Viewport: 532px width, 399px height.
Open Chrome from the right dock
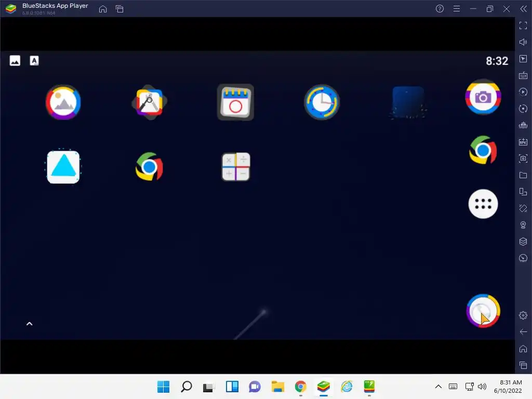pos(483,150)
